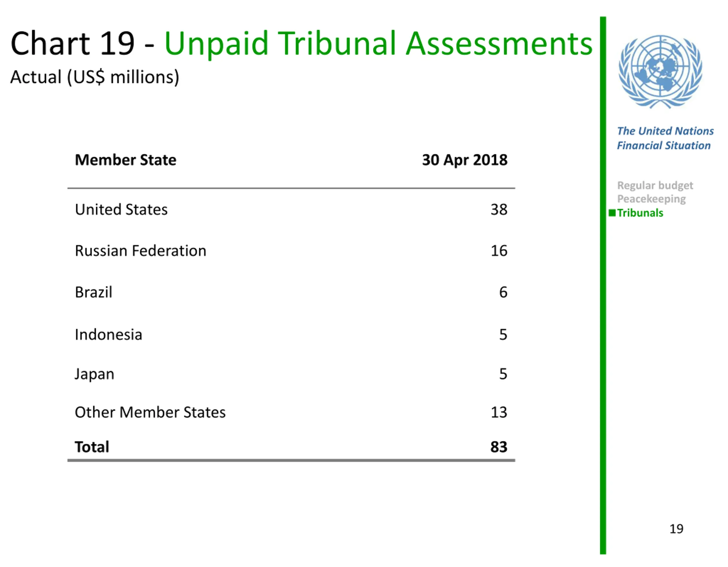Select the 'Peacekeeping' section label

pyautogui.click(x=651, y=199)
